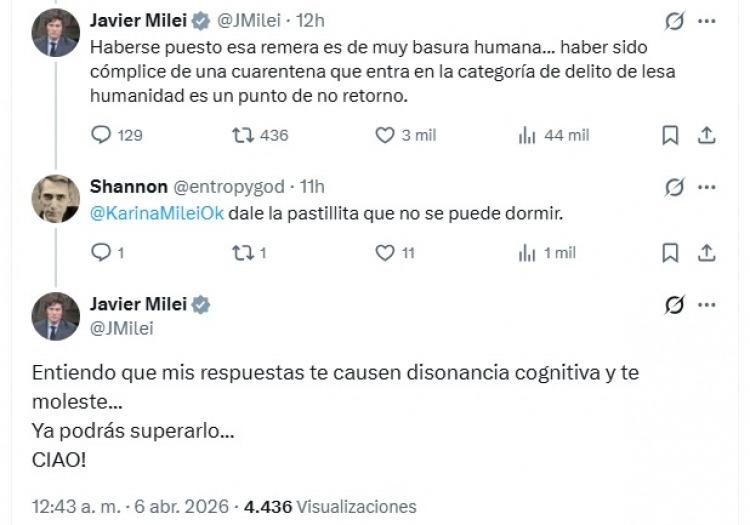Like Shannon's tweet with 11 likes
This screenshot has height=525, width=750.
386,253
